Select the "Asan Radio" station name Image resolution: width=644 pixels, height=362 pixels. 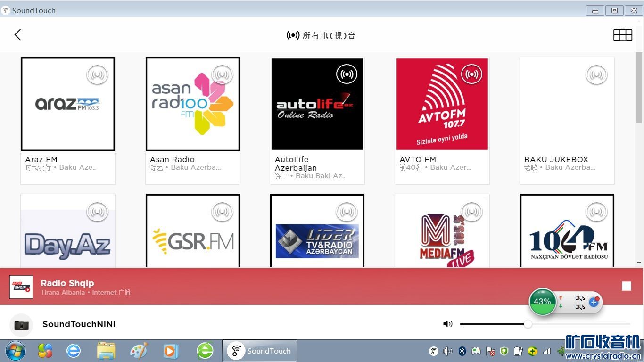click(172, 159)
